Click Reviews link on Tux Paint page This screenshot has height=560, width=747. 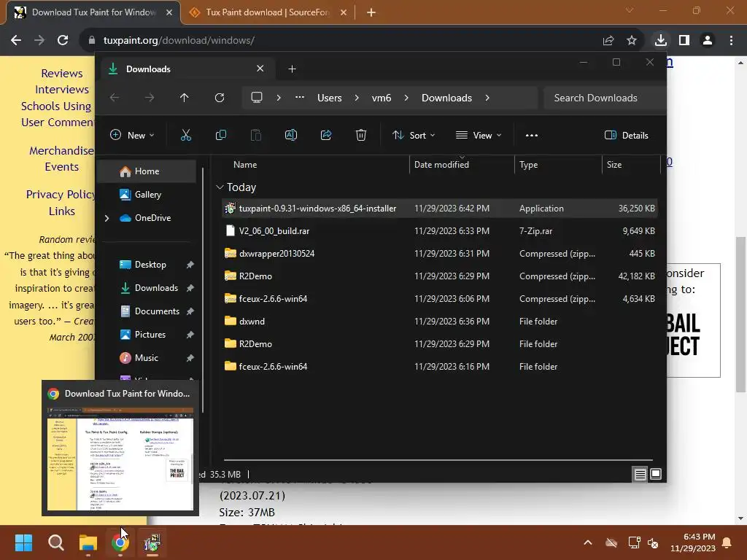62,74
